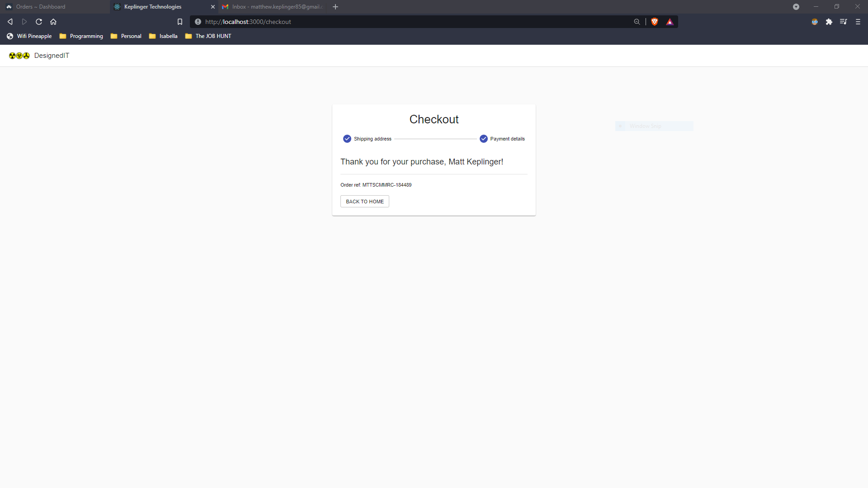Image resolution: width=868 pixels, height=488 pixels.
Task: Click the thank you message text
Action: 422,162
